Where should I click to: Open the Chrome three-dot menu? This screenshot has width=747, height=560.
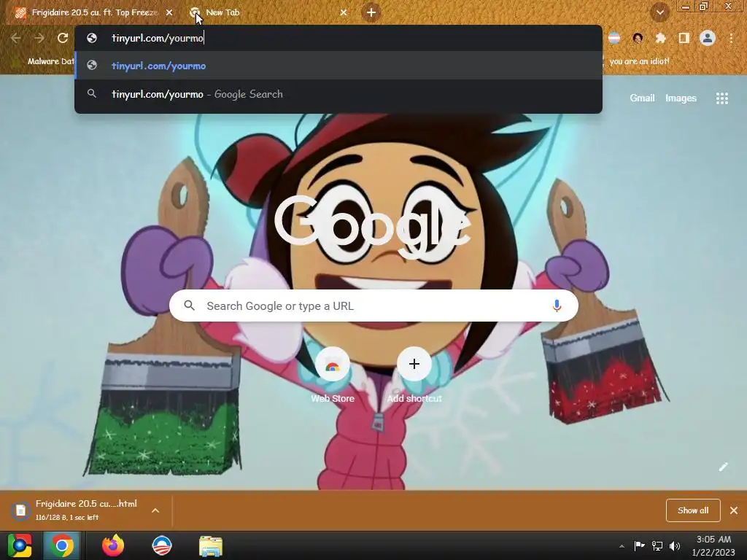(x=731, y=38)
